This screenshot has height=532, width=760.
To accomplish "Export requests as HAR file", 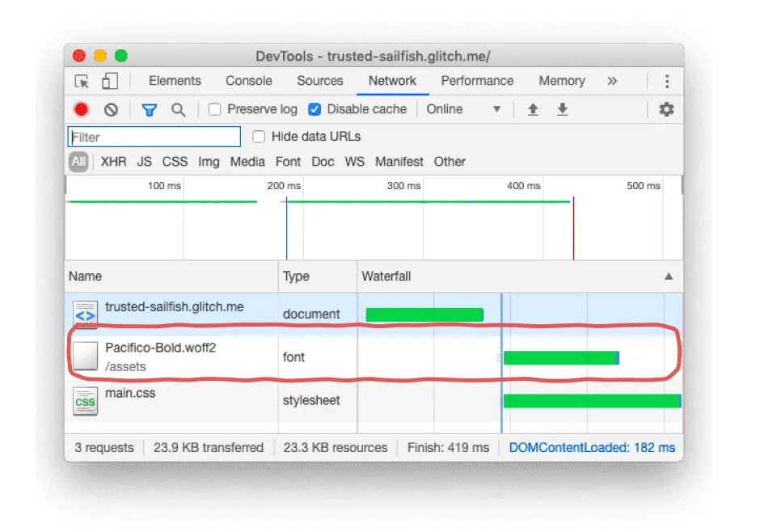I will click(x=562, y=109).
